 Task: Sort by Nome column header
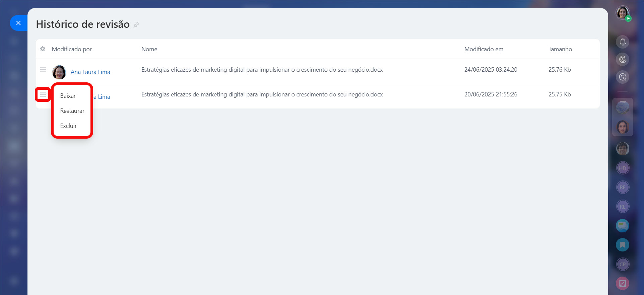tap(149, 49)
